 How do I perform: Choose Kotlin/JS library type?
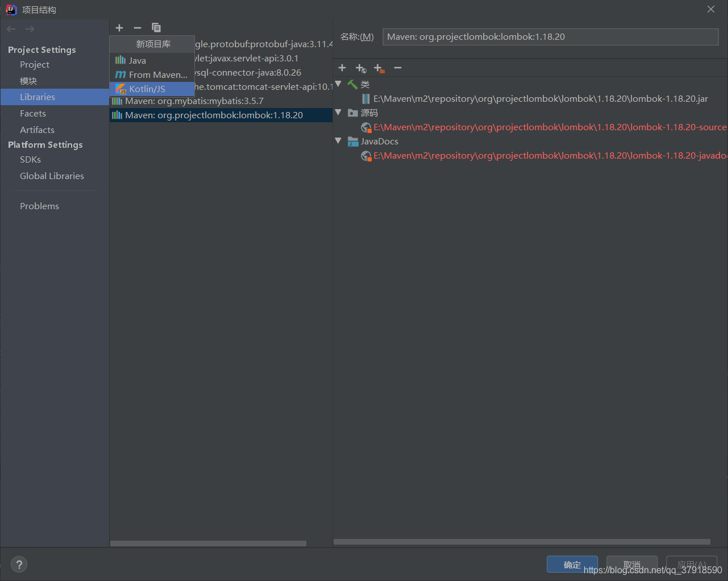(152, 89)
